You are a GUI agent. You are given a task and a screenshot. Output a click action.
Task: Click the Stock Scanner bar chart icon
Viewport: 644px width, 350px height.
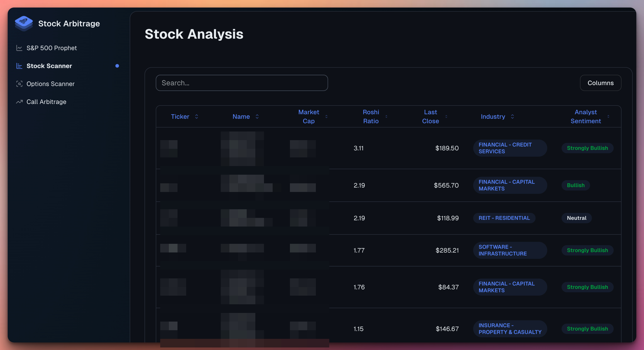(19, 66)
